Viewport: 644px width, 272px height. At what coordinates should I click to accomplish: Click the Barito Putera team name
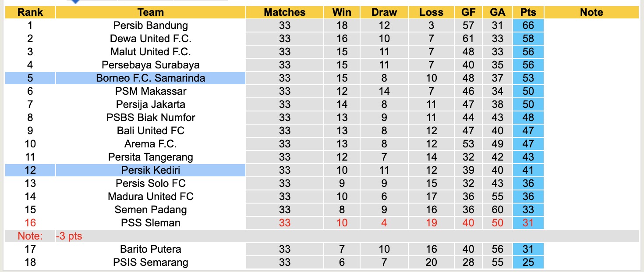150,249
